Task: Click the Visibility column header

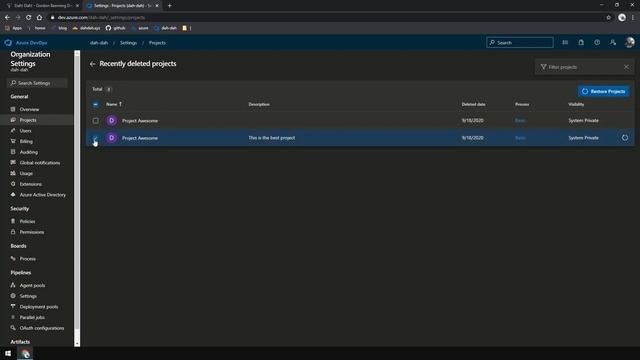Action: click(576, 104)
